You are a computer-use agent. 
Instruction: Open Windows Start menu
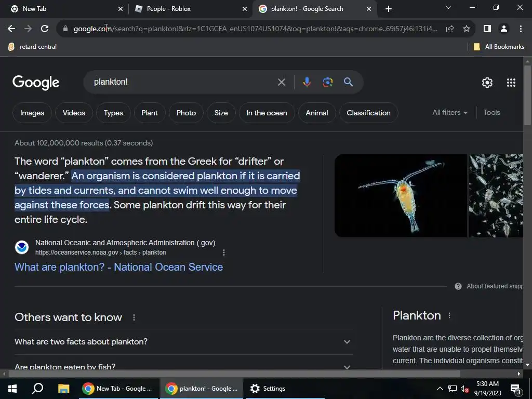[12, 389]
